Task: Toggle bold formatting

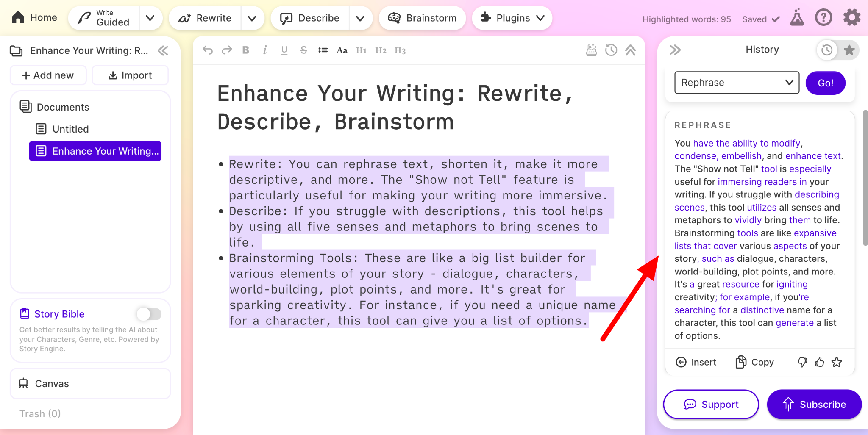Action: [x=246, y=50]
